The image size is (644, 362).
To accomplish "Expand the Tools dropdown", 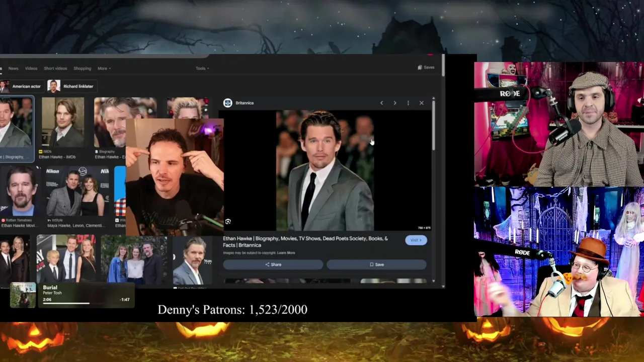I will [x=202, y=68].
